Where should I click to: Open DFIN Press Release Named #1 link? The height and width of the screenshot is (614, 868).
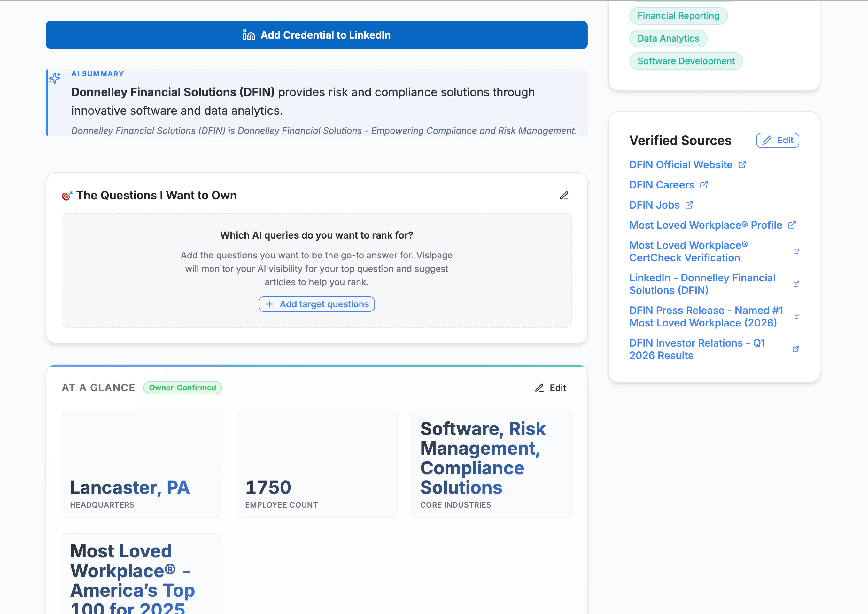click(x=706, y=317)
